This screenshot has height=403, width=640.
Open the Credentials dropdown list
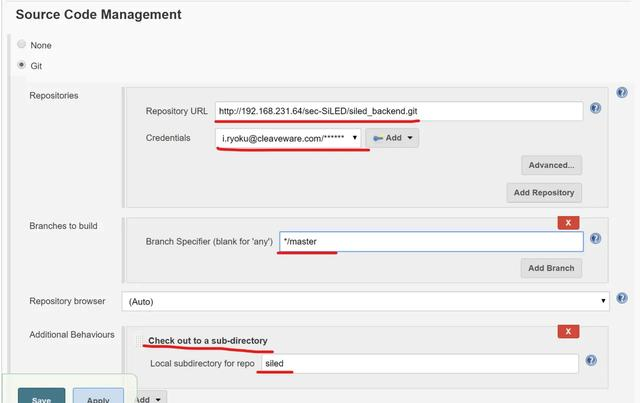[288, 138]
